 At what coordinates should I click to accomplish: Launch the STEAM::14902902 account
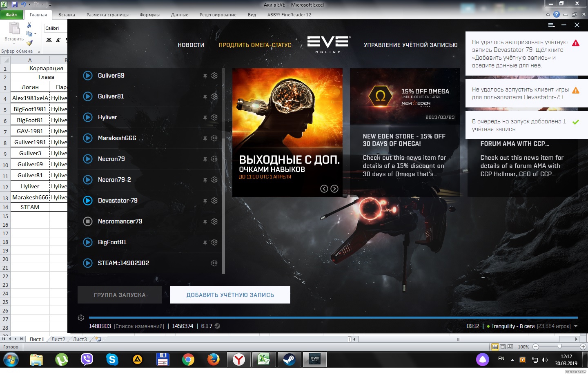click(88, 263)
